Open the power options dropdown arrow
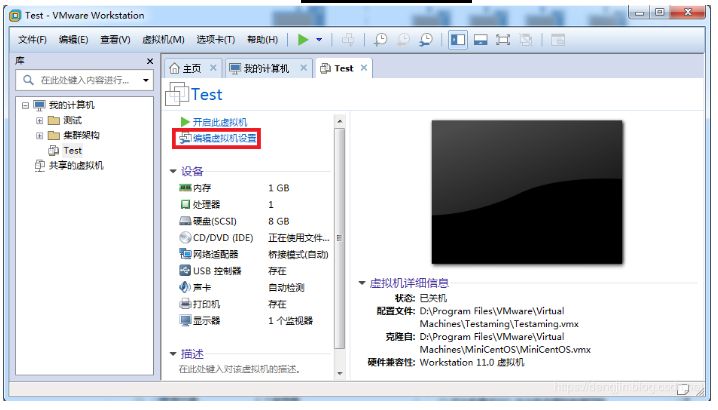 pos(319,40)
